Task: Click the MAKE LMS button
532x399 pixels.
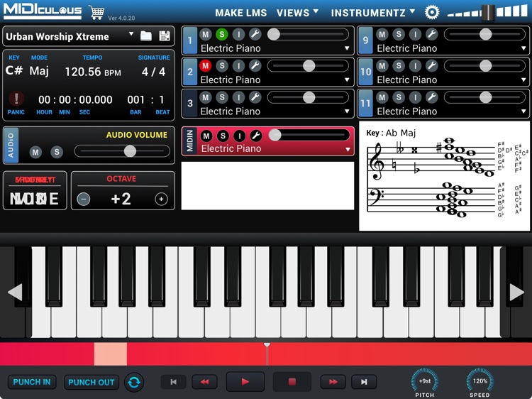Action: click(x=240, y=13)
